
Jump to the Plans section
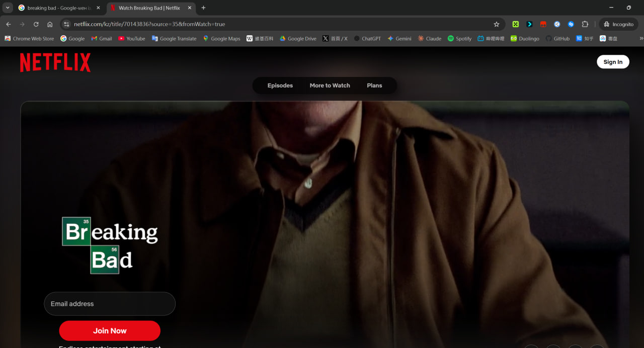click(x=374, y=85)
